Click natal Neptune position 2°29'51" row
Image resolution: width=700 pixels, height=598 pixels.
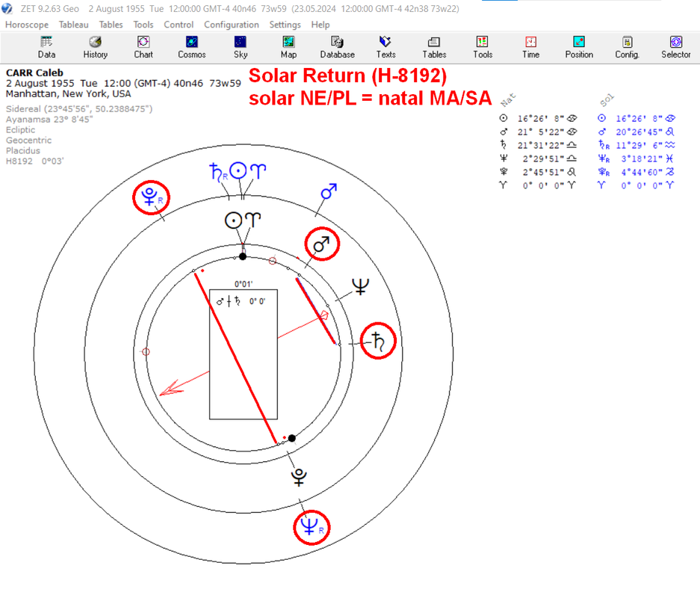point(538,158)
